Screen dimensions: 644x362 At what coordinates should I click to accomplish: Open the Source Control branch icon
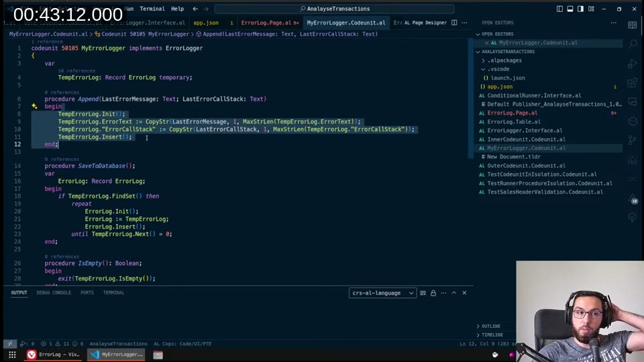tap(633, 139)
